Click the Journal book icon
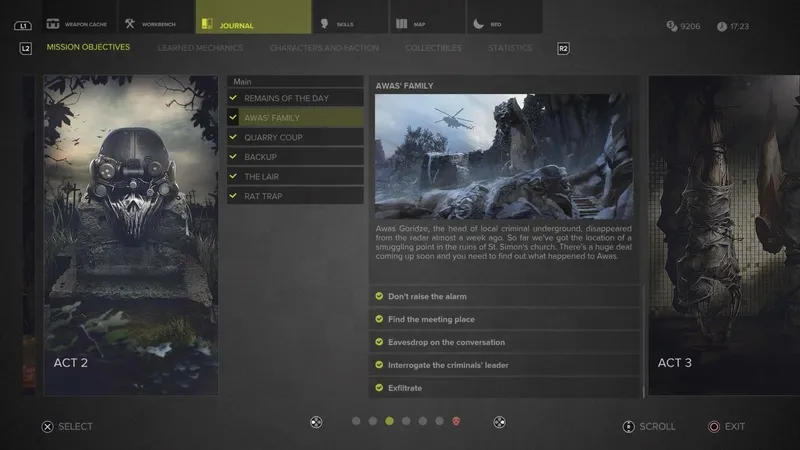Image resolution: width=800 pixels, height=450 pixels. click(207, 24)
